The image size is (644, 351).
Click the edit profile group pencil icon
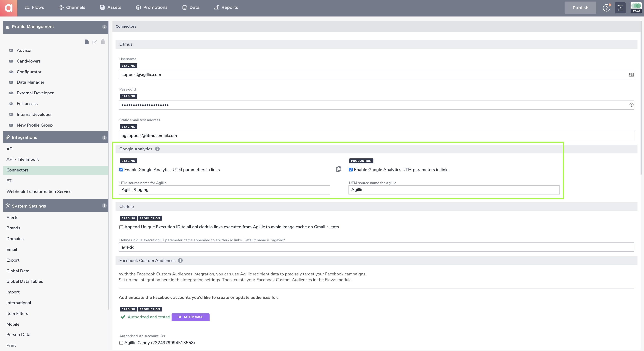[x=94, y=42]
